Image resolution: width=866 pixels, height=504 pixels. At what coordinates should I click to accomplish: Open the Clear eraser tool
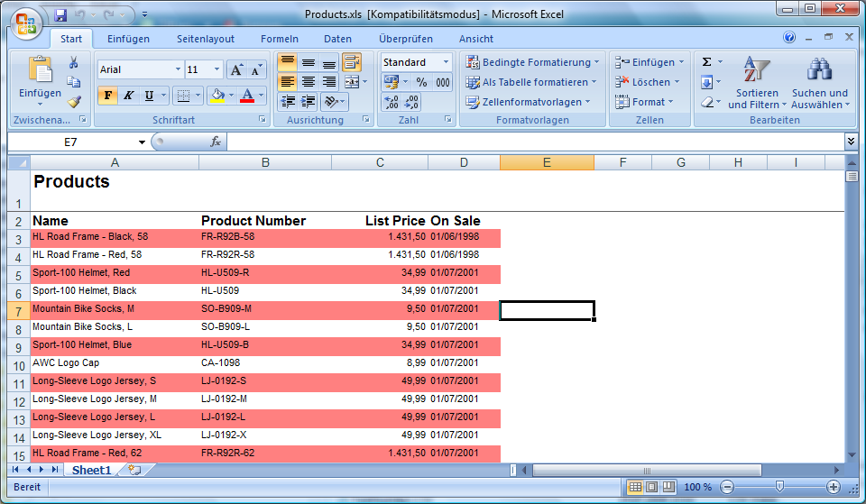coord(706,102)
